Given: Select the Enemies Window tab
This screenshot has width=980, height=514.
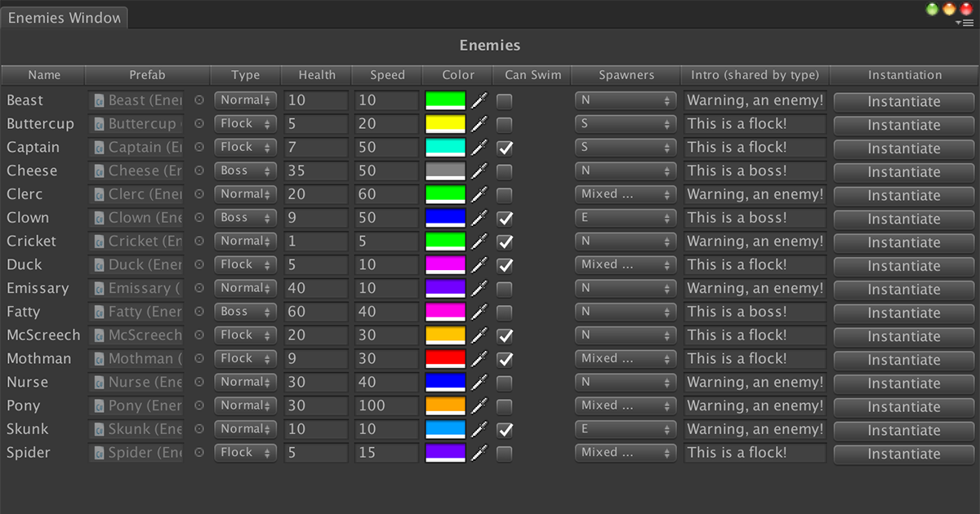Looking at the screenshot, I should point(65,16).
